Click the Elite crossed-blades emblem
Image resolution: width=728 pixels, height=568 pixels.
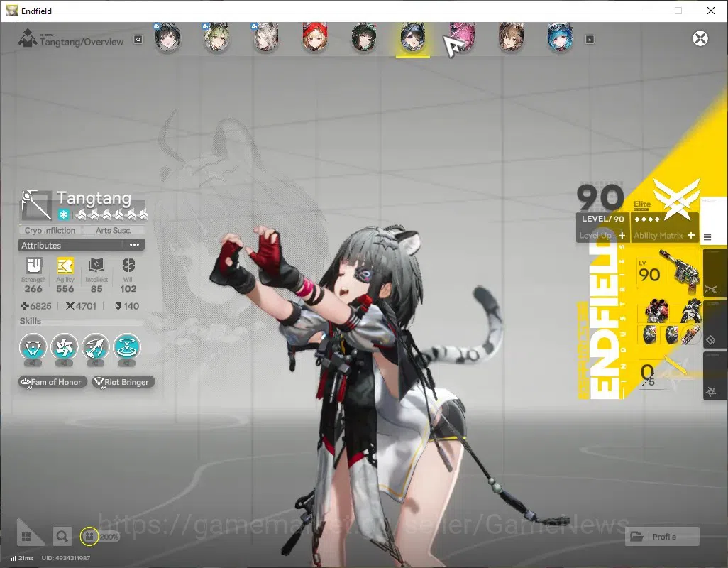(x=677, y=198)
